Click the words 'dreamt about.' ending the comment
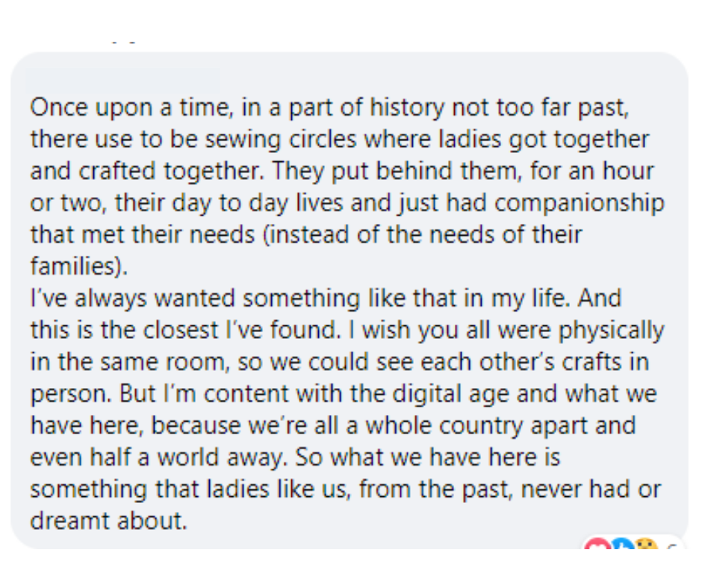 108,521
